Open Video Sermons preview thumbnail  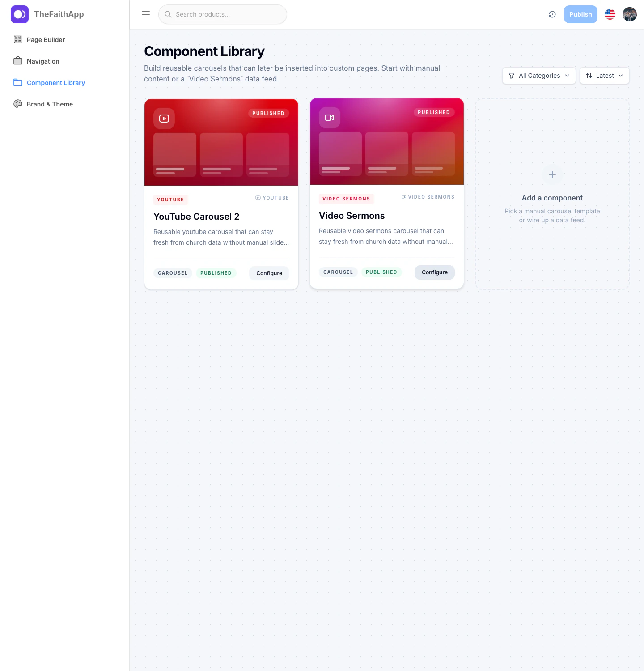point(387,141)
